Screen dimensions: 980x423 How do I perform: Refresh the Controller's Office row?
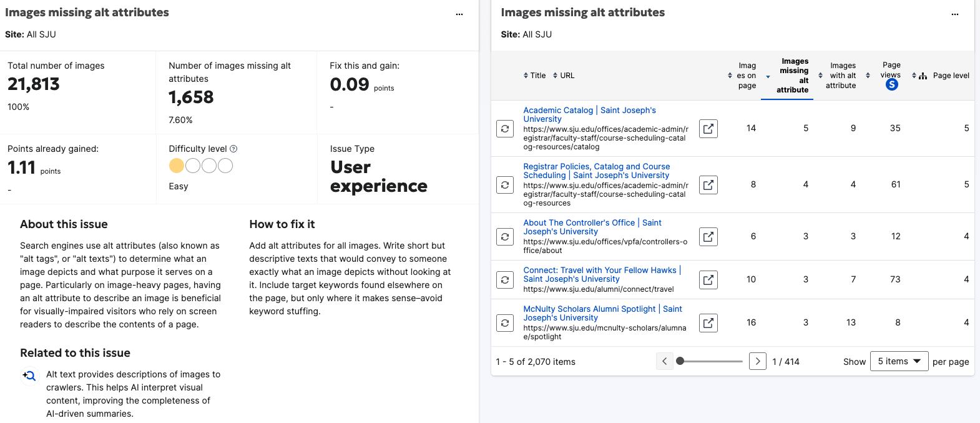click(505, 237)
